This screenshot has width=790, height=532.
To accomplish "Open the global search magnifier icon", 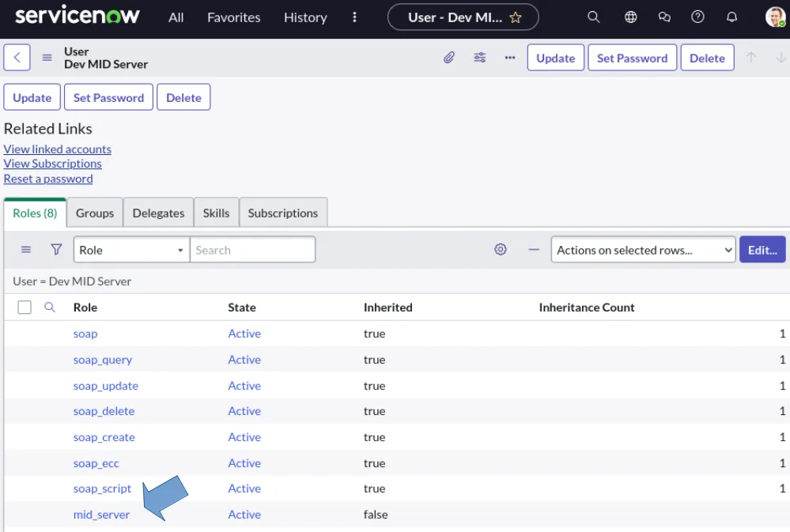I will pos(594,17).
